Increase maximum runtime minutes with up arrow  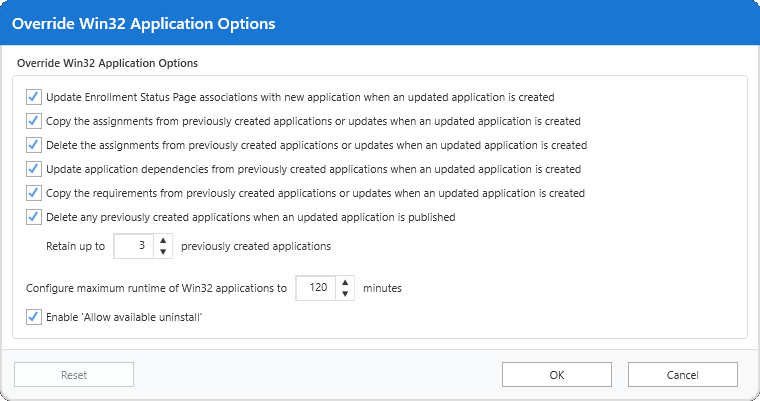click(x=345, y=282)
